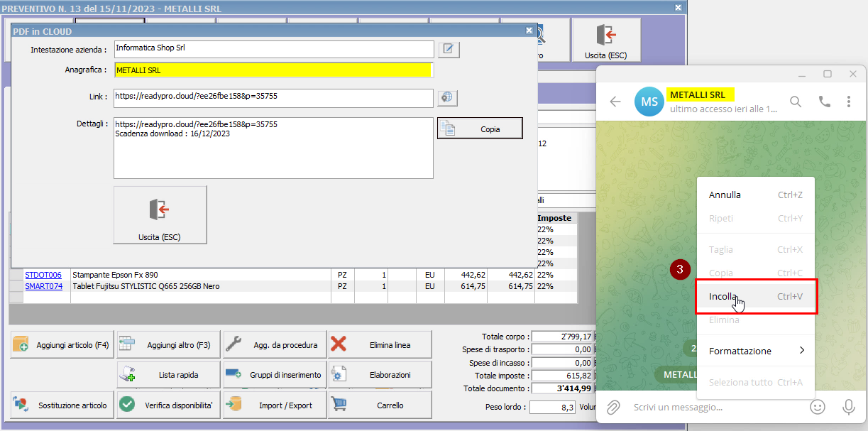This screenshot has height=431, width=868.
Task: Click the Copia button in PDF in CLOUD
Action: [480, 129]
